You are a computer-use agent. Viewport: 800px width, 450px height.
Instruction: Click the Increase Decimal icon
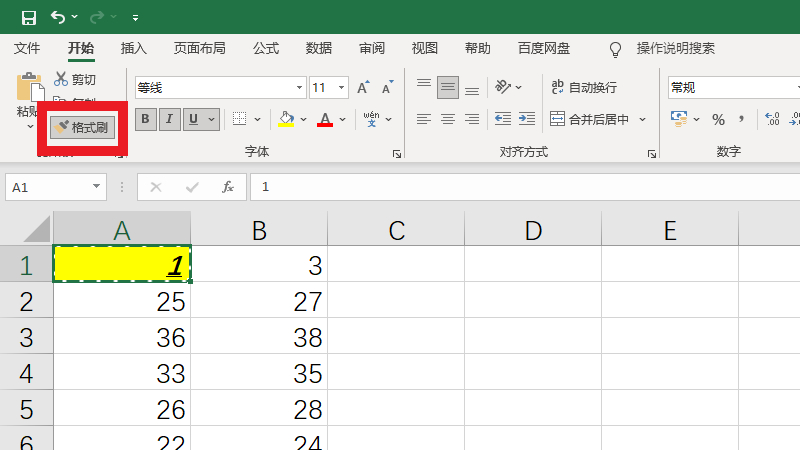click(772, 119)
